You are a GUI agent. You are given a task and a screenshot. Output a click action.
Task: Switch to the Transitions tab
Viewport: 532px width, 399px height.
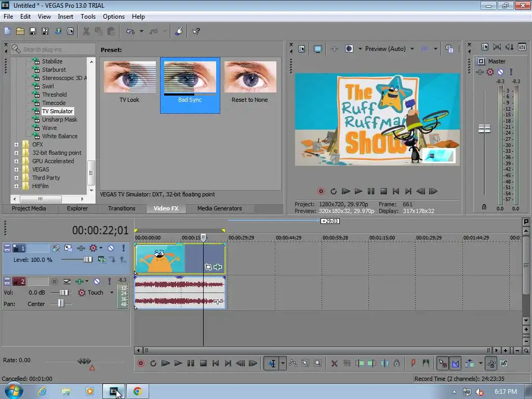(x=122, y=208)
